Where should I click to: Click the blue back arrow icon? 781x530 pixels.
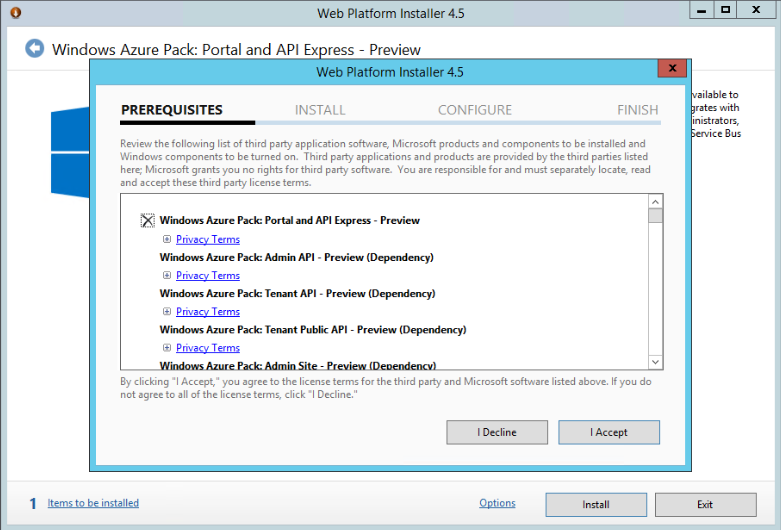click(35, 49)
